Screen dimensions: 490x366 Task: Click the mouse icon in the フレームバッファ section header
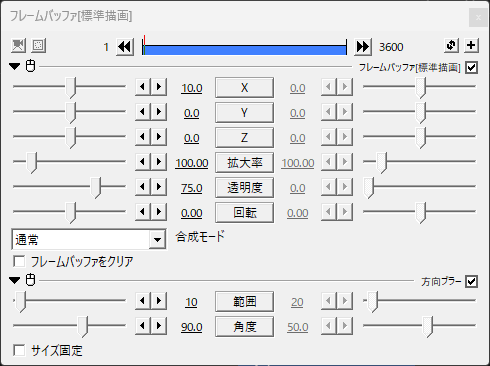31,66
